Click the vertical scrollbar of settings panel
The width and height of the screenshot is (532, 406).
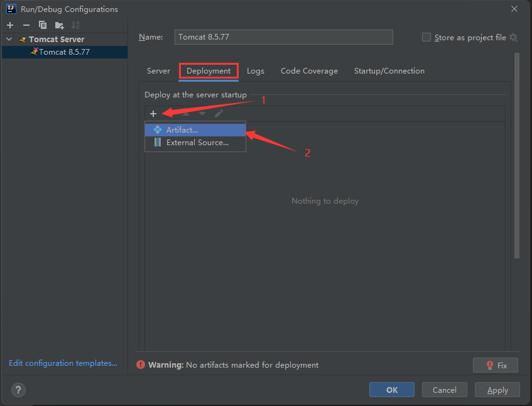click(517, 156)
